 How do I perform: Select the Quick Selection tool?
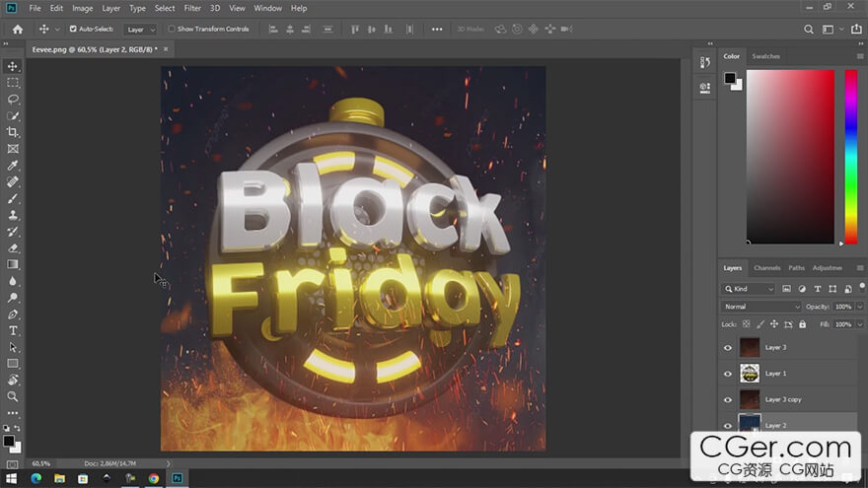point(13,116)
